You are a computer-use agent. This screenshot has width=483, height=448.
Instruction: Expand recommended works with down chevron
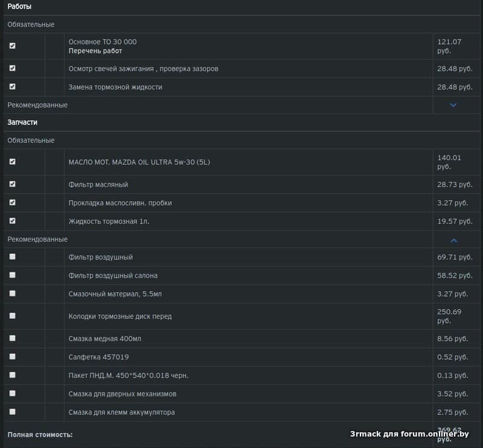coord(454,105)
